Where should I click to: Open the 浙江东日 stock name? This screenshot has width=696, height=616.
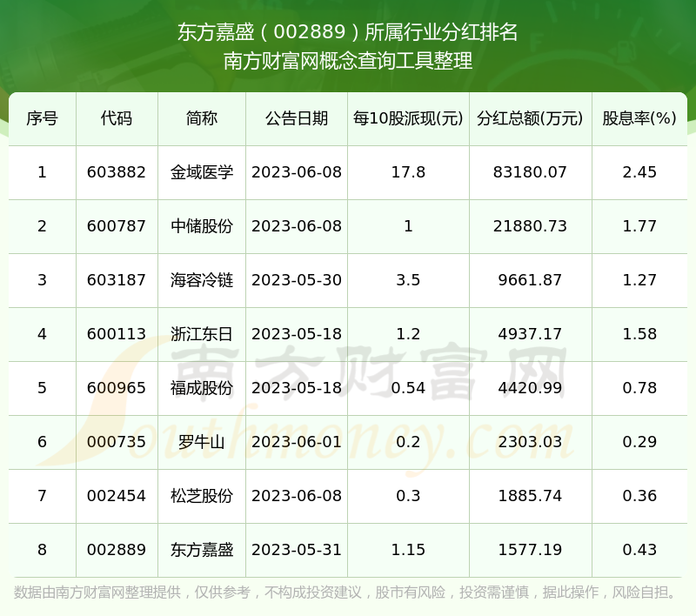(202, 334)
